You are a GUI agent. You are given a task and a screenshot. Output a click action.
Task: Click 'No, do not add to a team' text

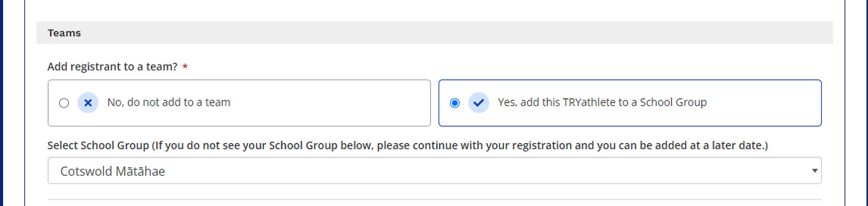click(168, 102)
